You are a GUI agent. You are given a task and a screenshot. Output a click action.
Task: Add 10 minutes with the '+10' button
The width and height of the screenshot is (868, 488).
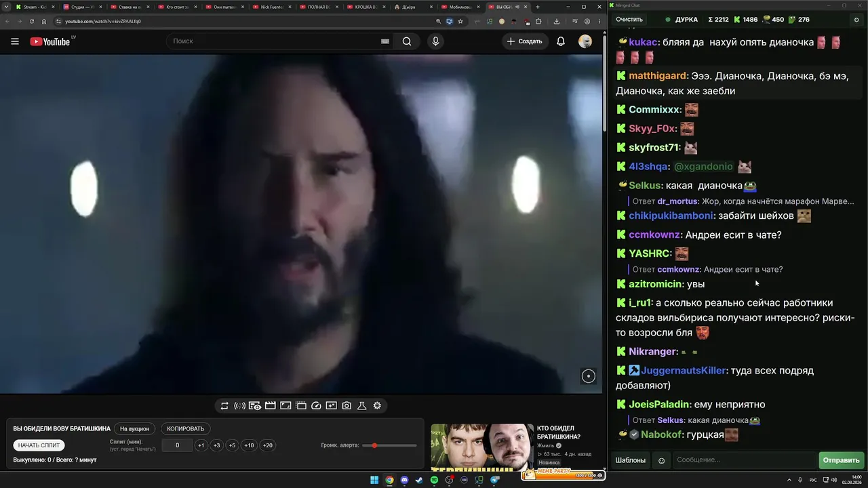coord(250,445)
